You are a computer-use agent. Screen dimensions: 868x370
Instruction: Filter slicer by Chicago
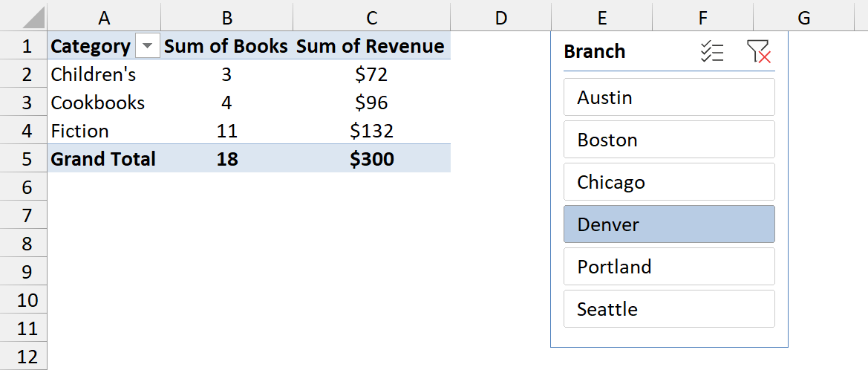(x=669, y=182)
